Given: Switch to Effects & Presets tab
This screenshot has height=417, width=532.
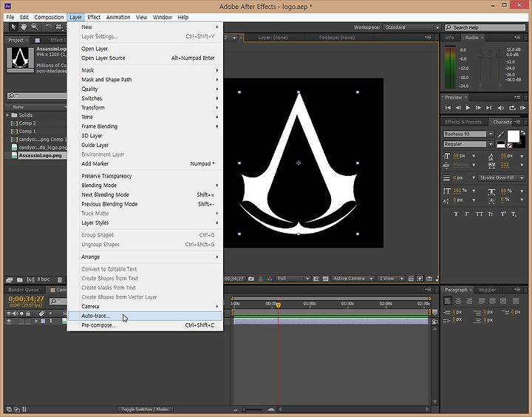Looking at the screenshot, I should [x=463, y=122].
